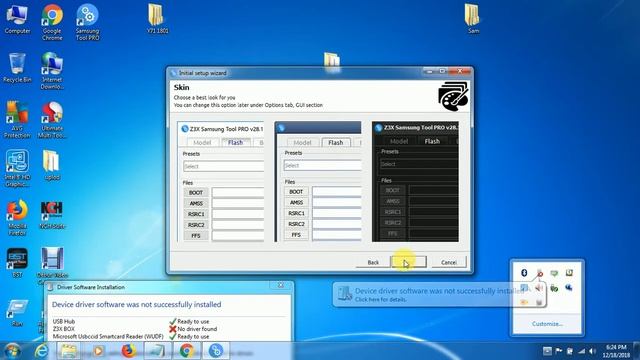Select Mozilla Firefox desktop shortcut

(17, 217)
